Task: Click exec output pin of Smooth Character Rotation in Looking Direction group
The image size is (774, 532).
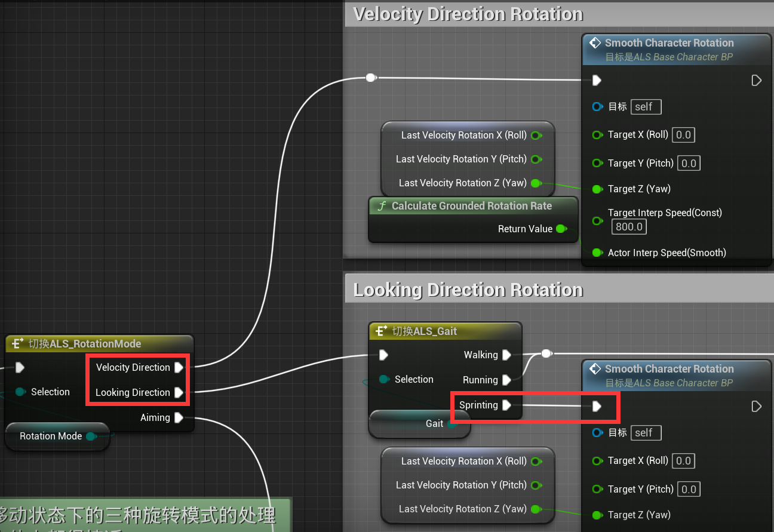Action: 756,406
